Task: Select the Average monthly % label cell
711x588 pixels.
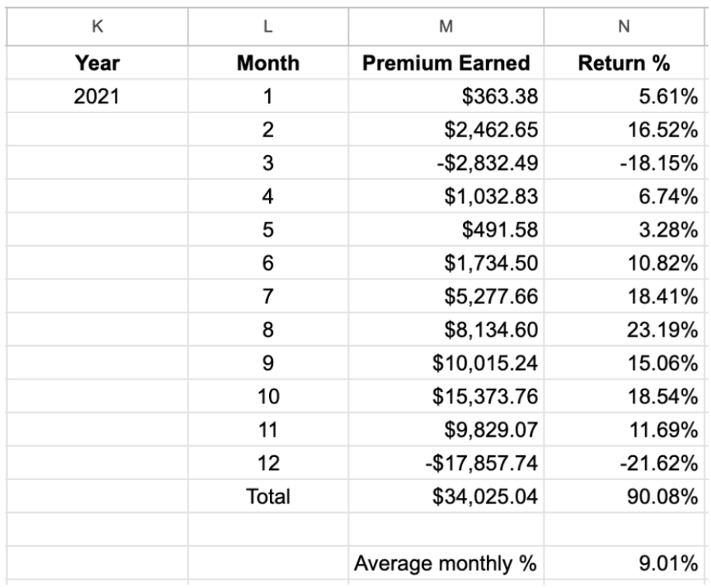Action: pos(445,563)
